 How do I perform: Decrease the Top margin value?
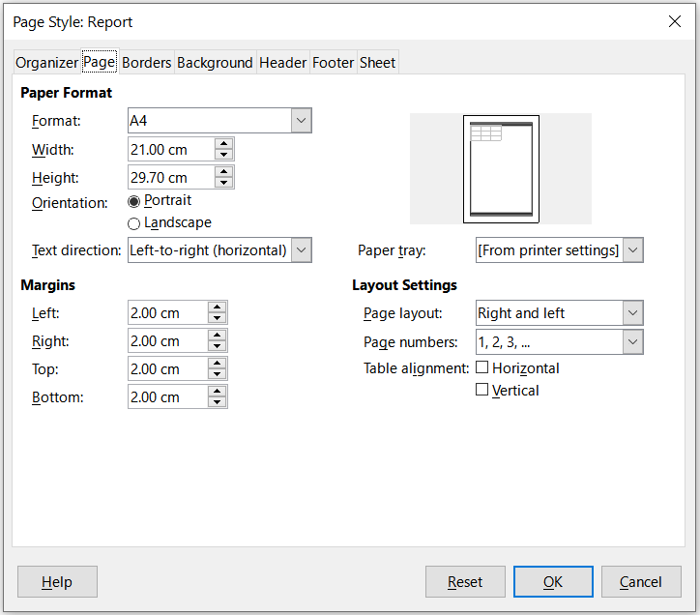point(217,375)
